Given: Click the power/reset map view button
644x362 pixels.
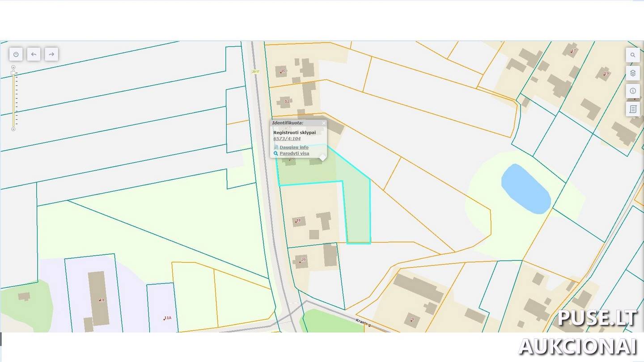Looking at the screenshot, I should click(x=16, y=55).
